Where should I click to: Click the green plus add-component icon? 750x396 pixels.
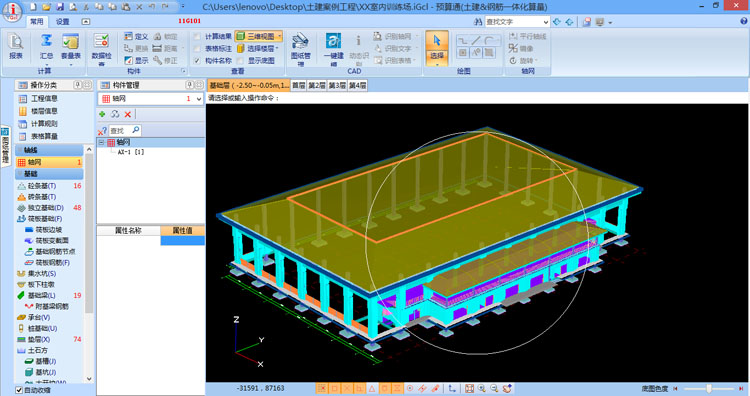tap(102, 114)
